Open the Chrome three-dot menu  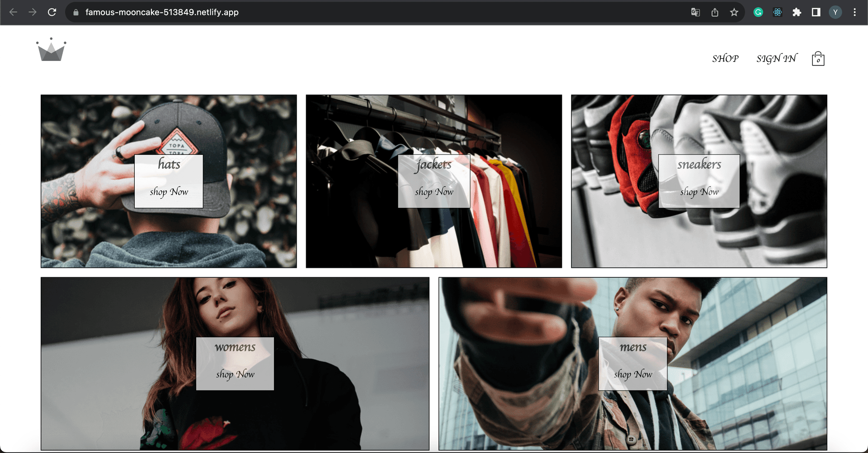click(x=854, y=12)
